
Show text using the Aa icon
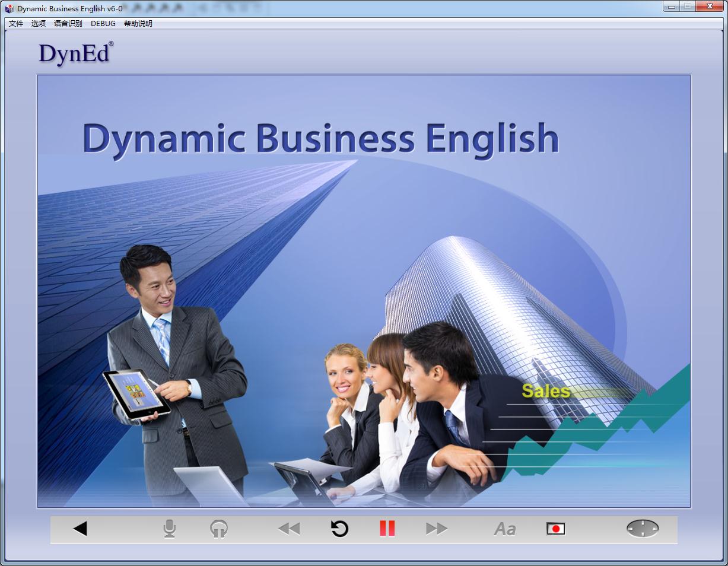(x=505, y=529)
